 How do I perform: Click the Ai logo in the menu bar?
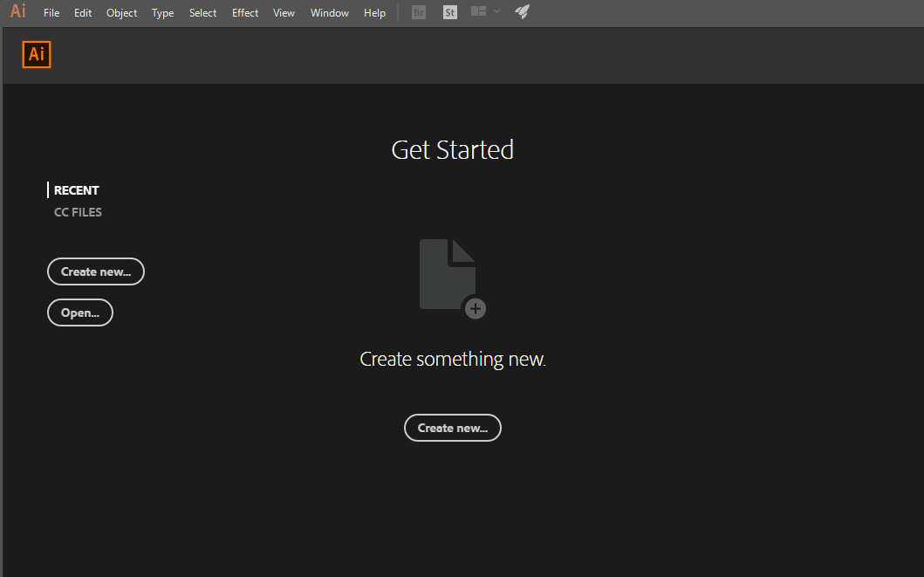point(18,11)
